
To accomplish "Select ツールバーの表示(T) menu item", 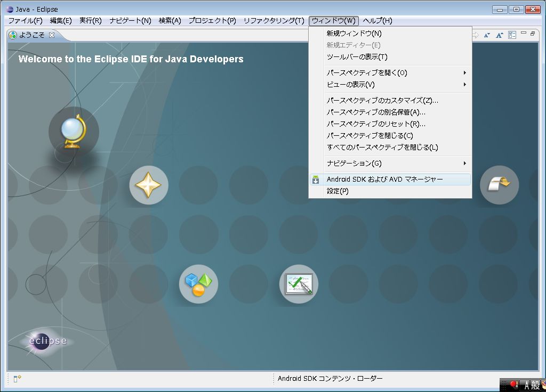I will click(x=390, y=56).
